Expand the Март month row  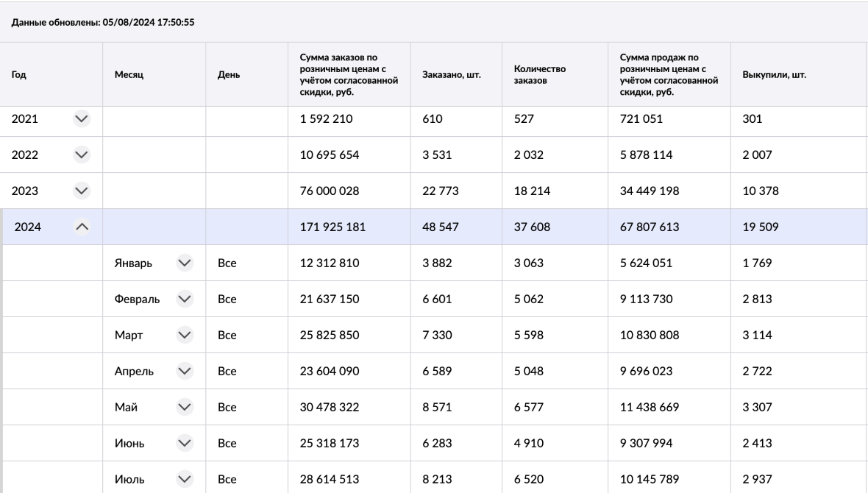click(x=185, y=335)
